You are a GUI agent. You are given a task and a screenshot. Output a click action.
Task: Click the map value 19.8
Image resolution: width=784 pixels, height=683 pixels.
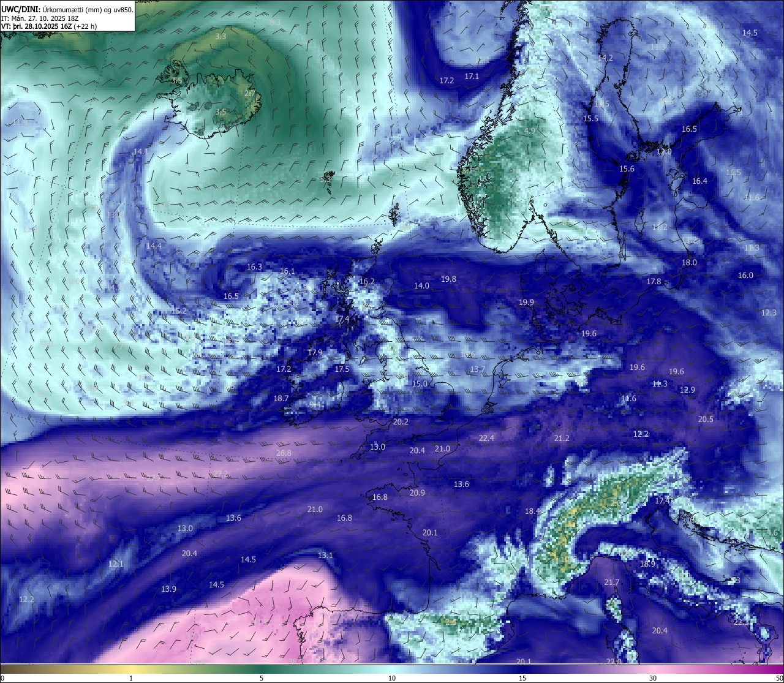tap(448, 279)
